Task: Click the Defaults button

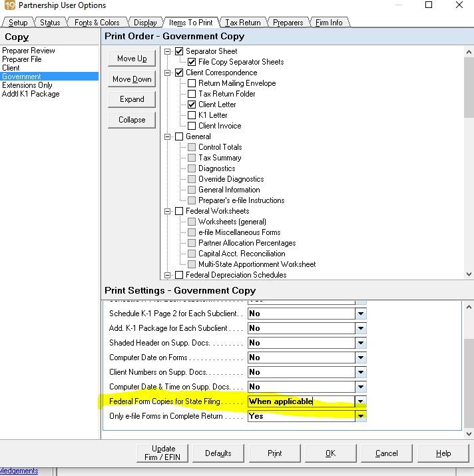Action: pos(218,453)
